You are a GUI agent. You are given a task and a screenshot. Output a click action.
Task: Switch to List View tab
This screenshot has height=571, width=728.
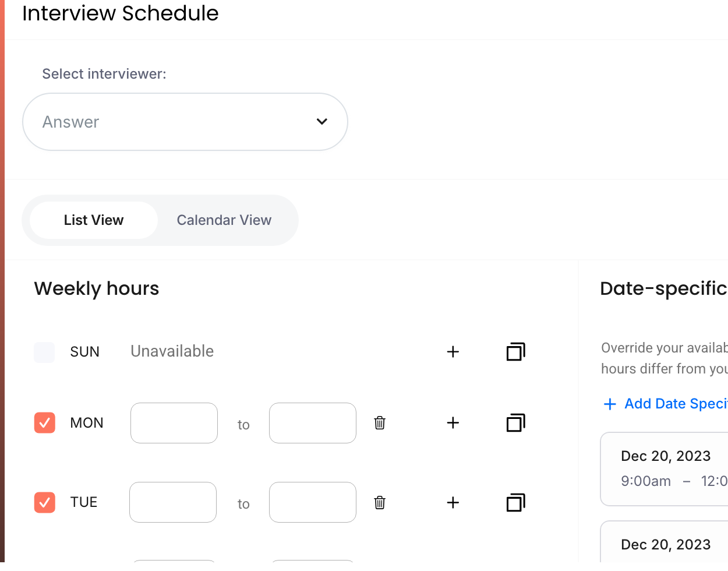click(94, 220)
